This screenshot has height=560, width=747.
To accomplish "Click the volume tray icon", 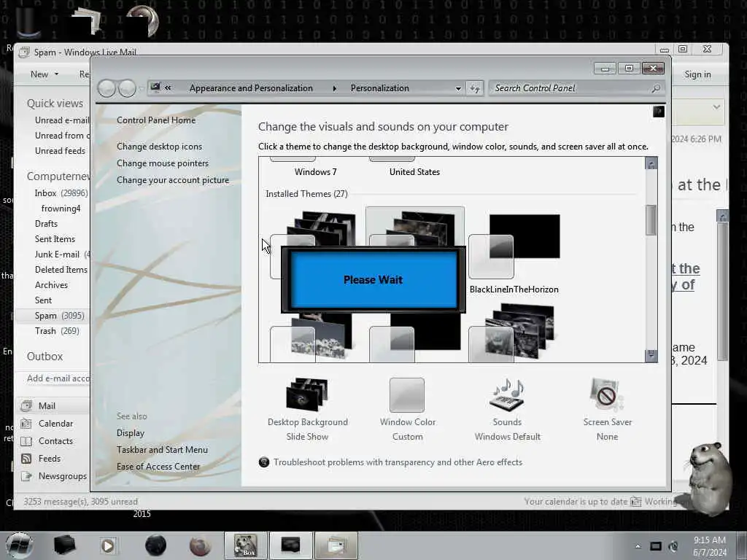I will tap(673, 546).
